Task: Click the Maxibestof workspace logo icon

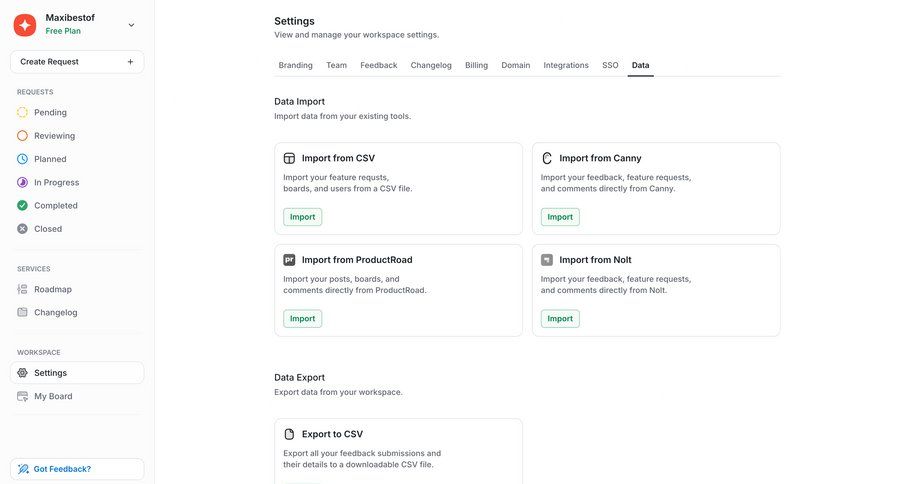Action: pos(25,24)
